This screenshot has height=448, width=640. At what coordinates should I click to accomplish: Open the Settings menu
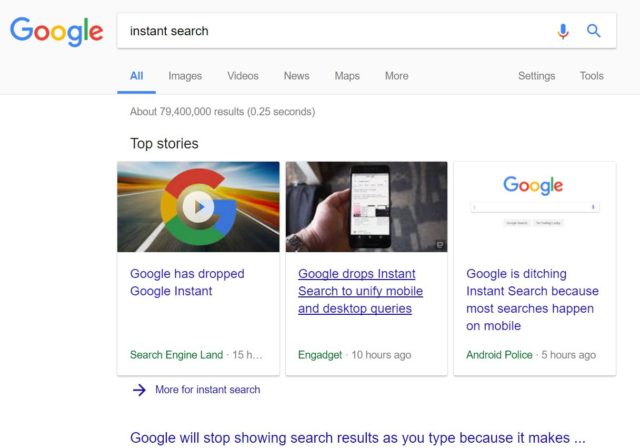537,76
